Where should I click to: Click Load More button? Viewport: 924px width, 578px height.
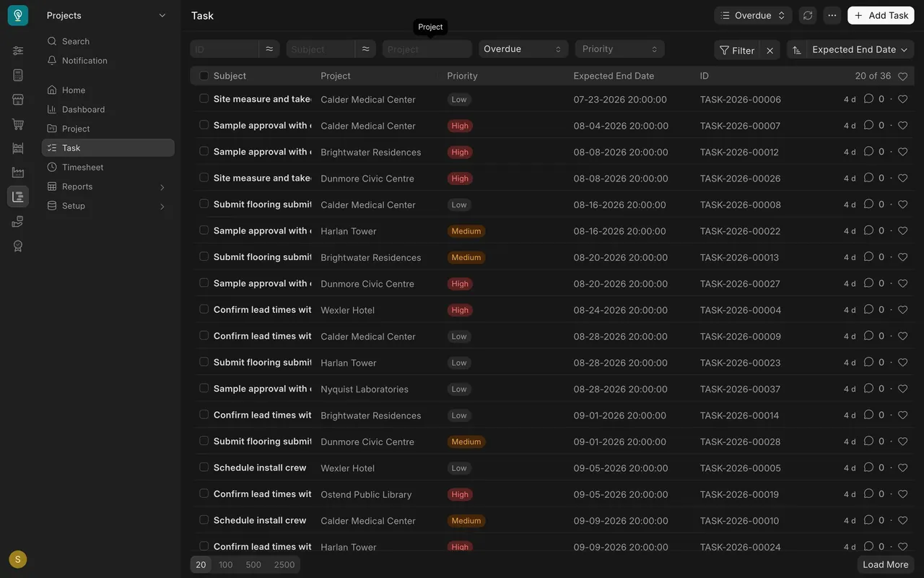pyautogui.click(x=886, y=564)
